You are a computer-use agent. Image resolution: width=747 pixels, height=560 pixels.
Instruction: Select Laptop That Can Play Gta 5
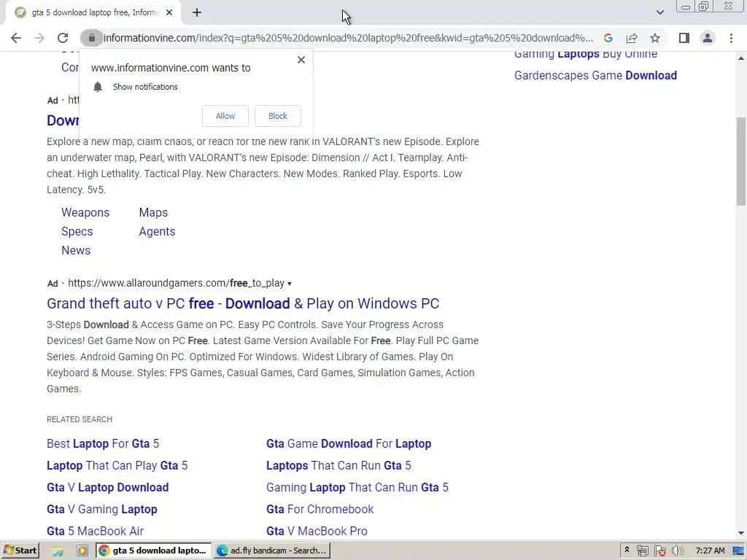[x=117, y=466]
